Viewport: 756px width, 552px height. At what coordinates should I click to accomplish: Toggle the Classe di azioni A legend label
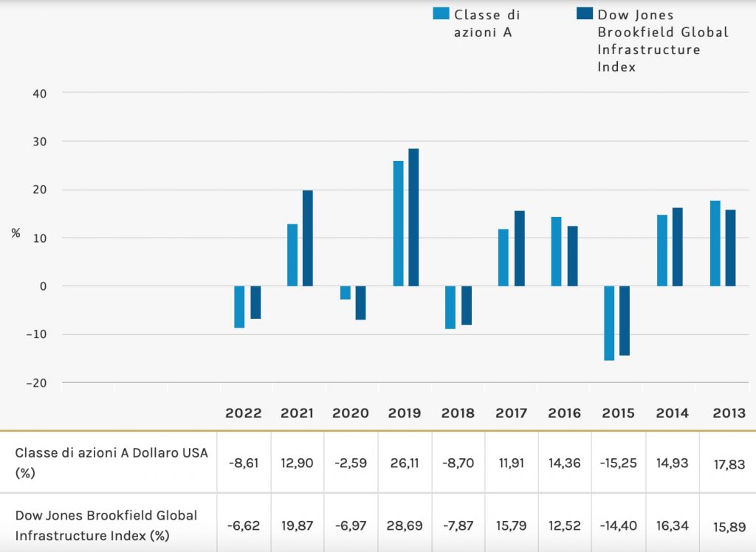484,23
